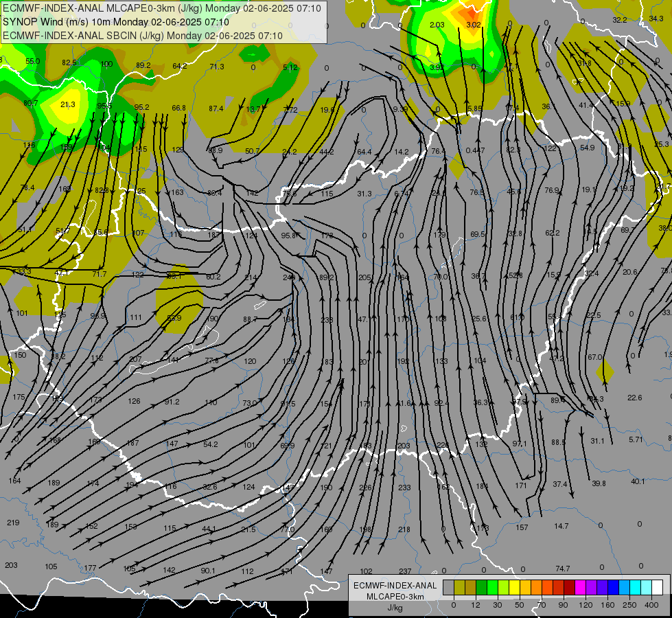This screenshot has width=672, height=618.
Task: Click the map value 0.447
Action: 475,150
